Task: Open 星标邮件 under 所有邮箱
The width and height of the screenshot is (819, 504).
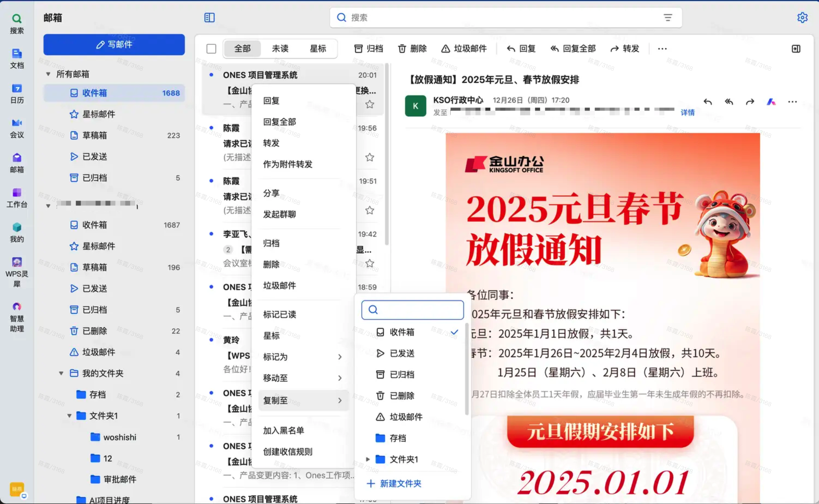Action: tap(114, 114)
